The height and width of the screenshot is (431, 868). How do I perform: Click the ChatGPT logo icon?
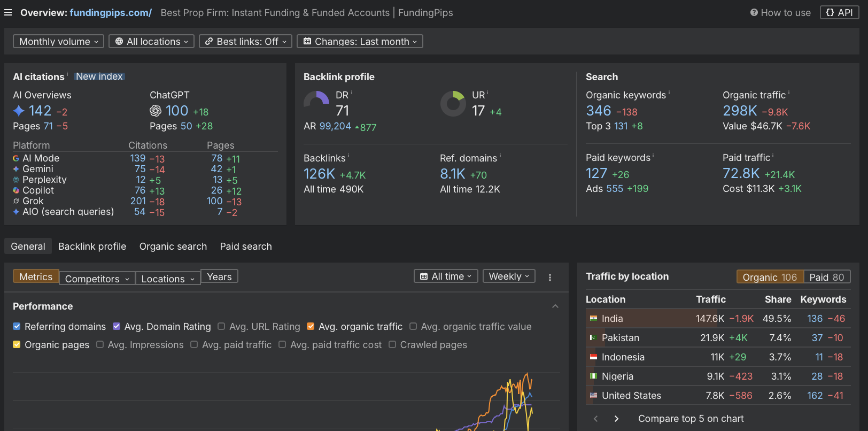coord(156,111)
